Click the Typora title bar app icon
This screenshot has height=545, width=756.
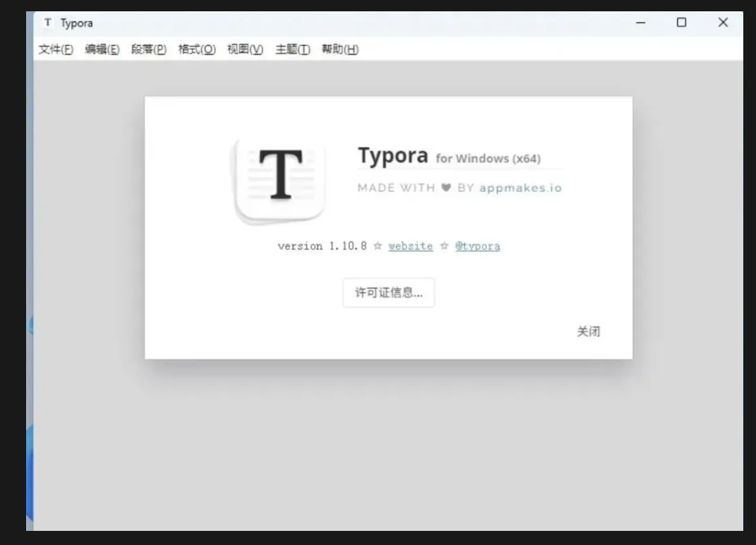point(48,23)
